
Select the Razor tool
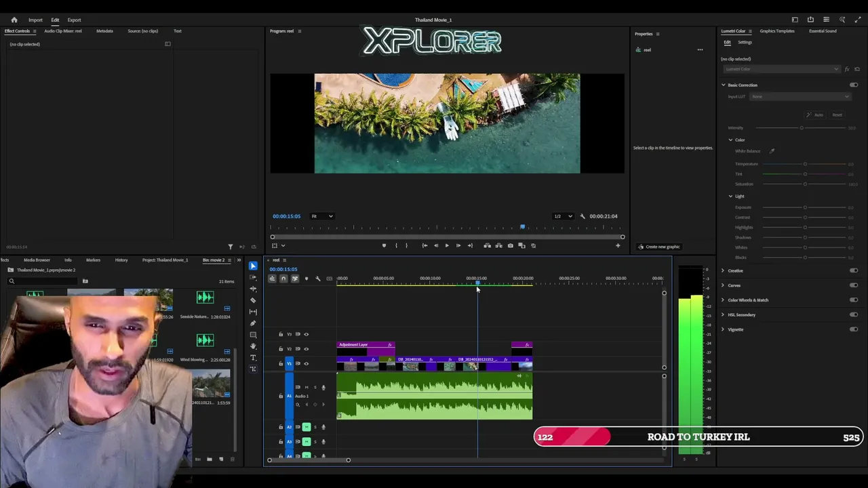click(x=253, y=300)
